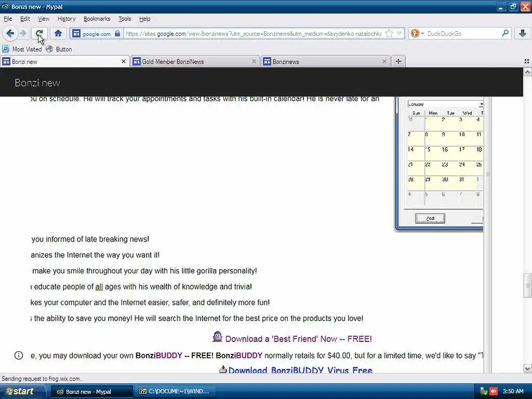This screenshot has width=532, height=399.
Task: Open a new tab with plus button
Action: (x=398, y=61)
